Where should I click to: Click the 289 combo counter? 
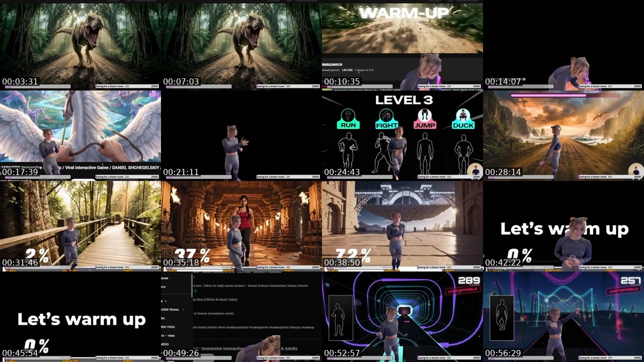468,281
